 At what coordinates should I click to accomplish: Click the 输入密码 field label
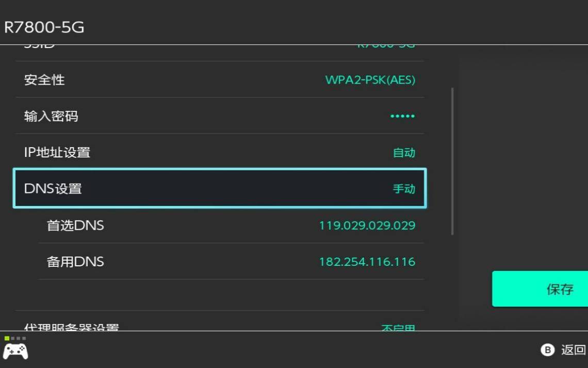point(51,116)
